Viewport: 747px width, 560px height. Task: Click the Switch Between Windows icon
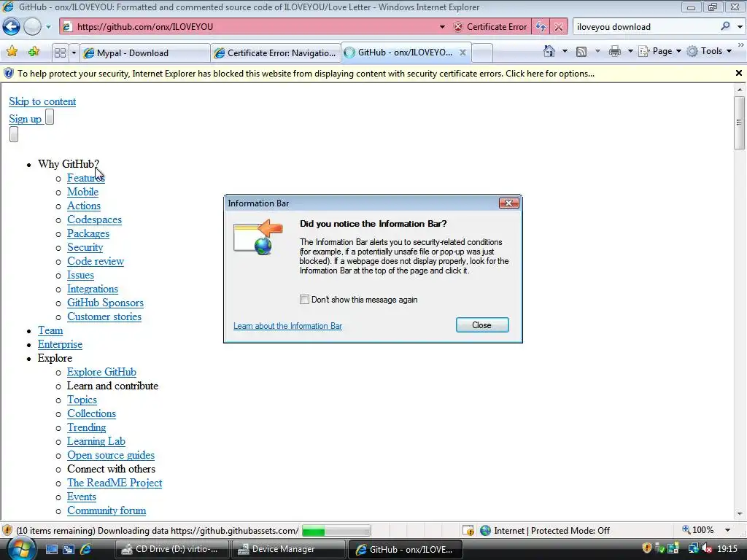coord(69,550)
